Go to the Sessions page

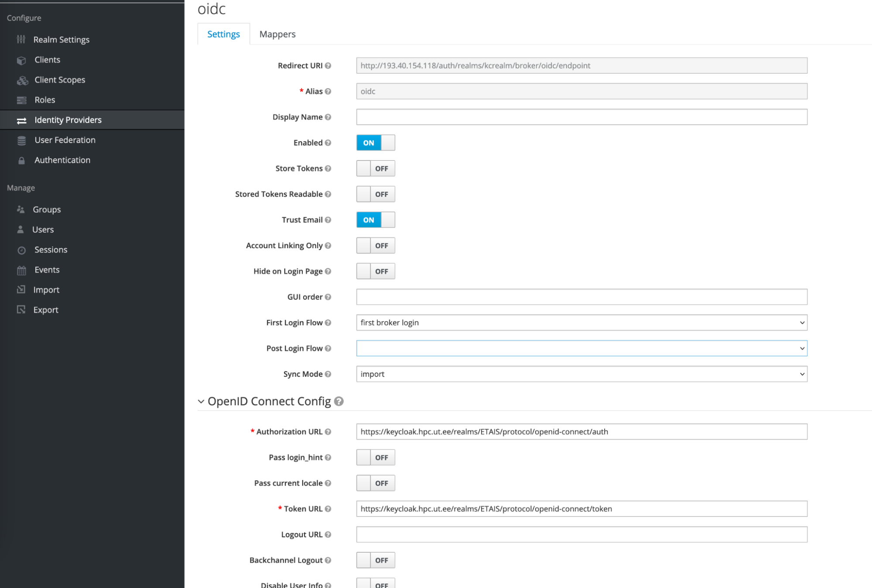click(x=51, y=250)
